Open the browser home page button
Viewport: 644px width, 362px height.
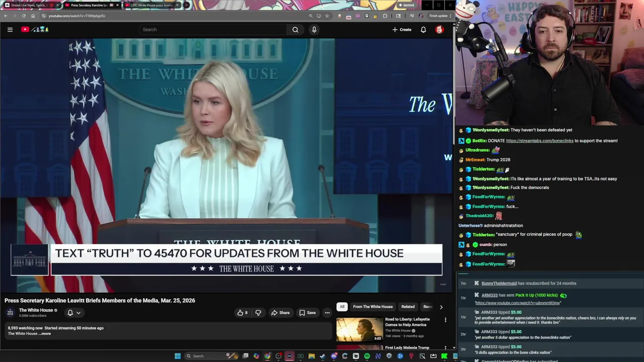point(33,16)
